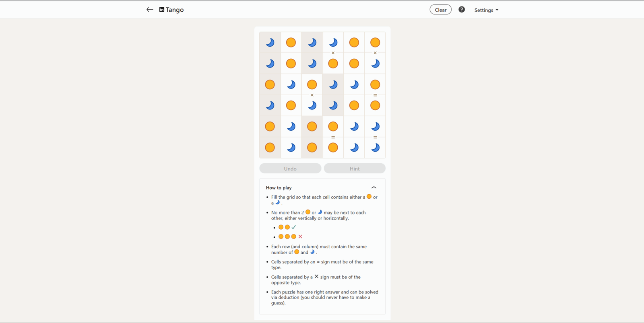Collapse the How to play section
The height and width of the screenshot is (323, 644).
tap(374, 187)
